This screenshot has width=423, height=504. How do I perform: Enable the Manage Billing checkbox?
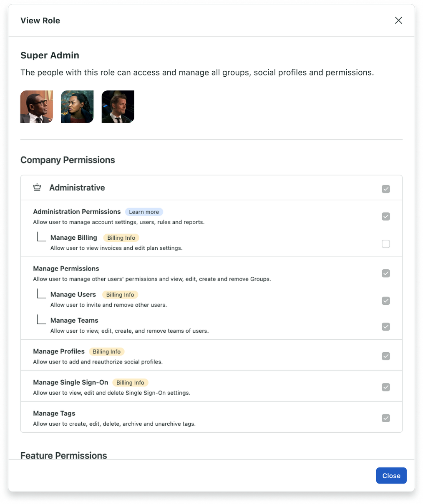386,244
